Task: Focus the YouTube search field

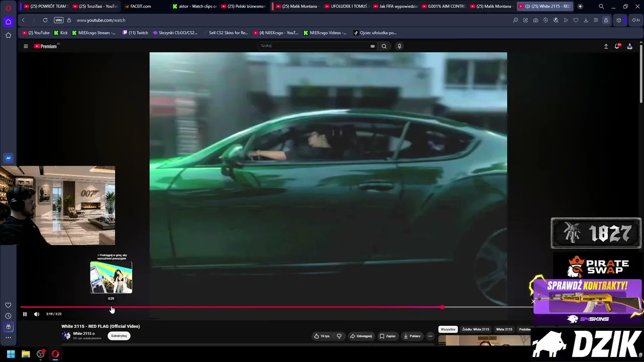Action: tap(313, 46)
